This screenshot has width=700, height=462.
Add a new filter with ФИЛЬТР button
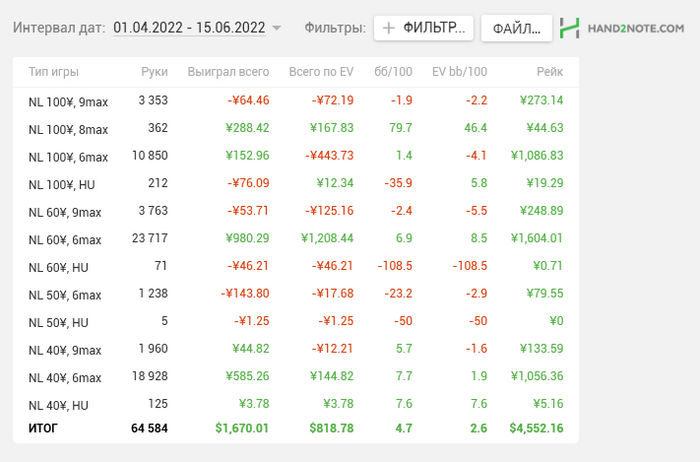click(x=424, y=28)
